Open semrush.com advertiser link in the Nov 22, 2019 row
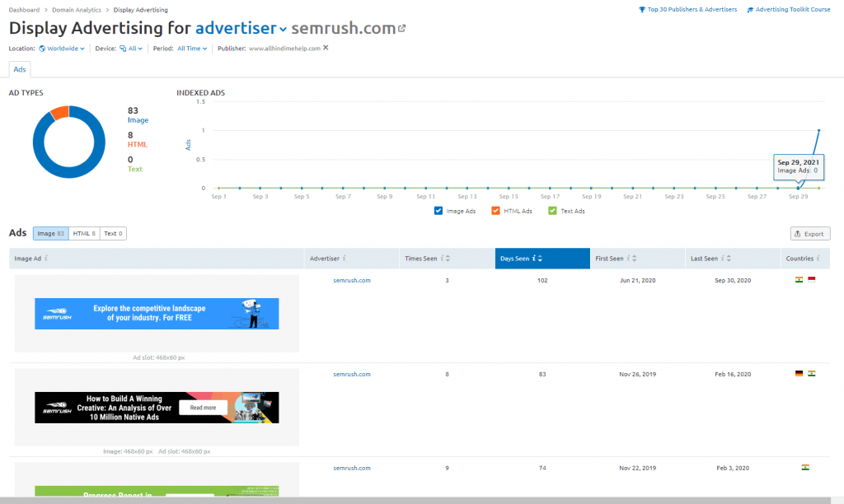This screenshot has height=504, width=844. (x=351, y=468)
